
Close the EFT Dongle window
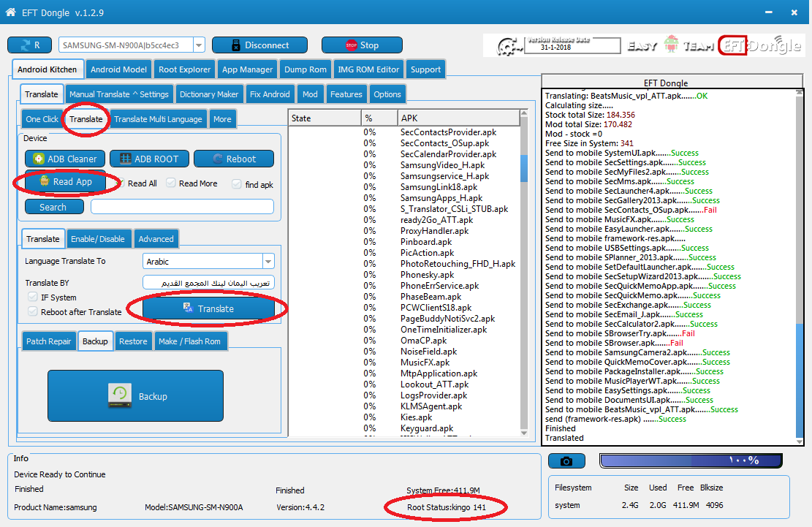(794, 12)
